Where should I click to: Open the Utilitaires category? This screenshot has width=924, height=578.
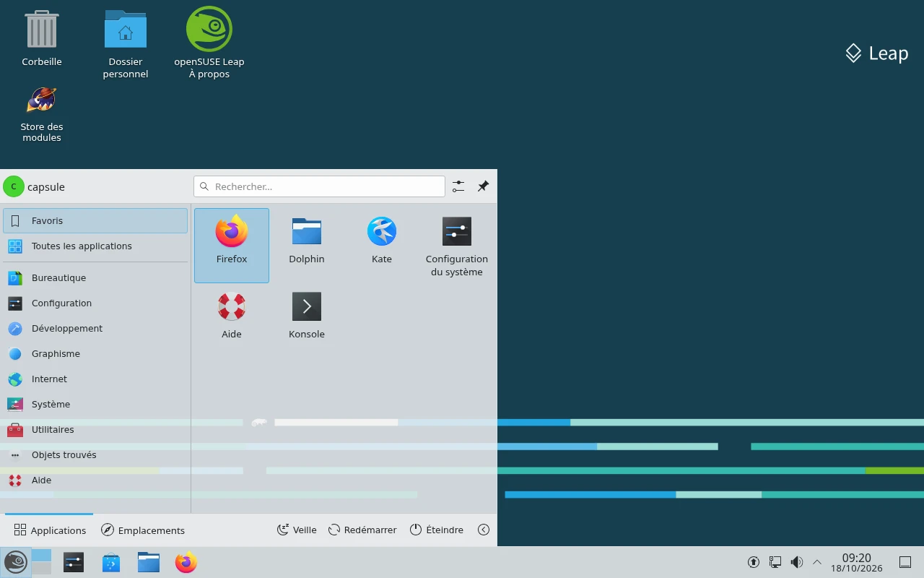95,430
